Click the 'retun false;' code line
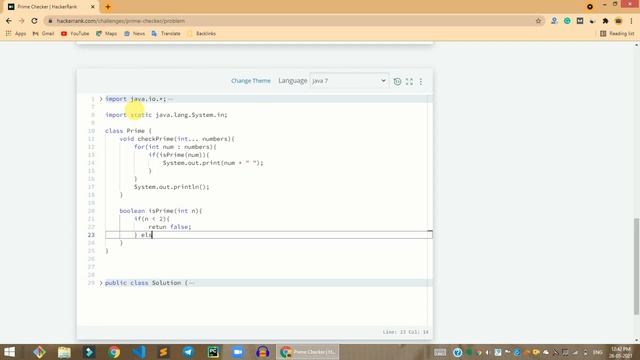 (x=170, y=227)
